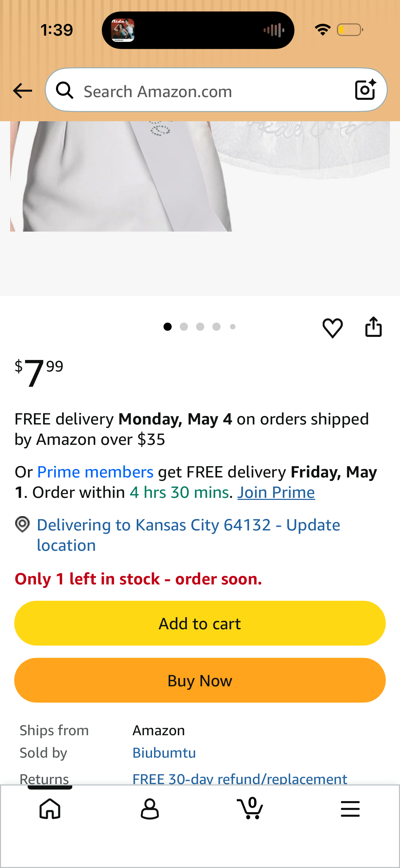Update Kansas City delivery location
This screenshot has width=400, height=868.
click(188, 535)
